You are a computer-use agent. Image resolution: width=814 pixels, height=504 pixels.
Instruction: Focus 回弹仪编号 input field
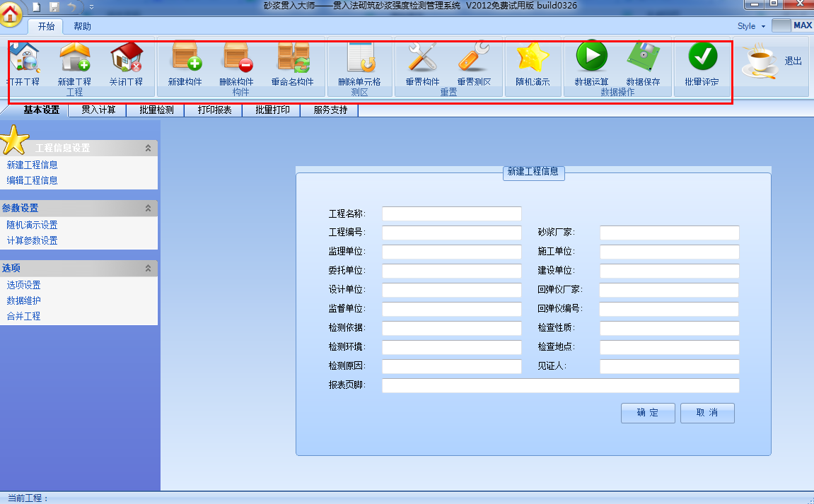(x=669, y=309)
